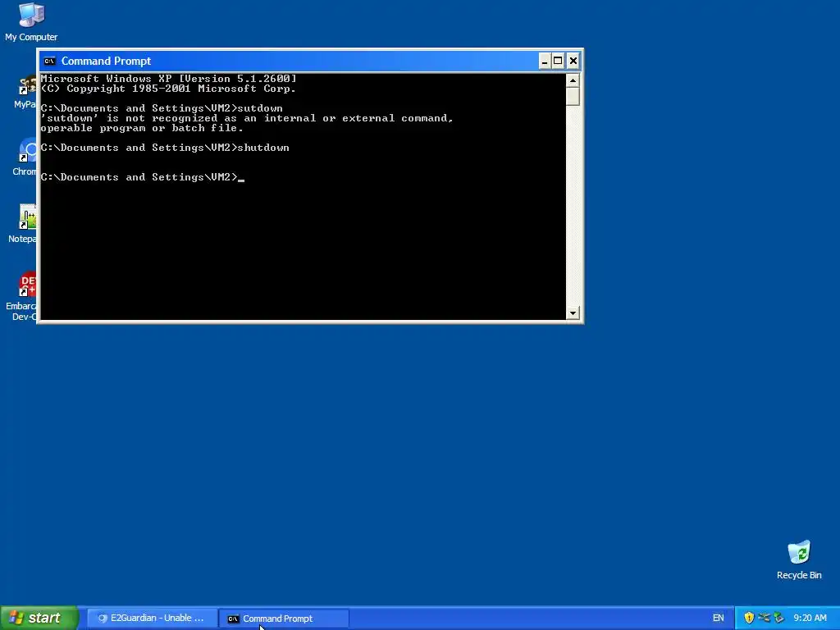Click the 'Microsoft Windows XP [Version 5.1.2600]' line

pos(168,79)
